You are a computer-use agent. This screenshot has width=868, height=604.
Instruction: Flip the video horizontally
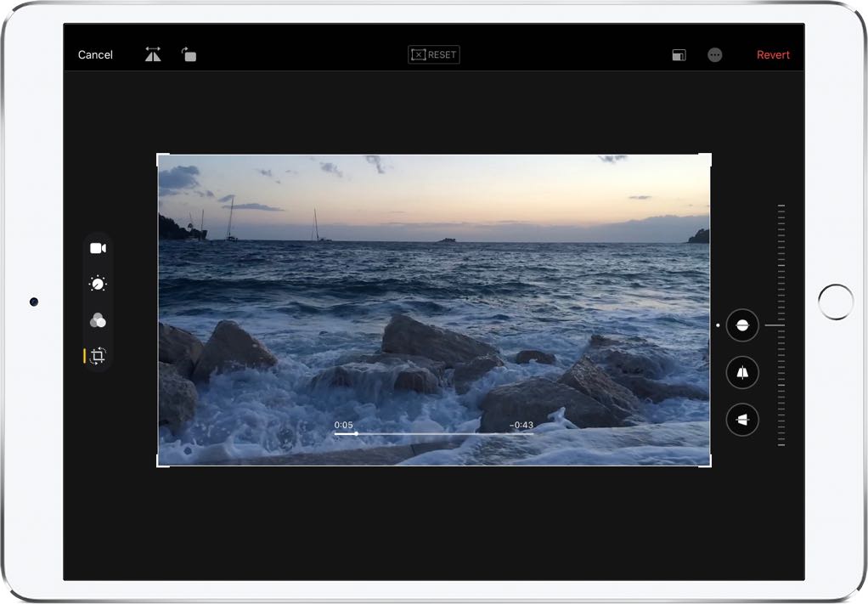[153, 54]
